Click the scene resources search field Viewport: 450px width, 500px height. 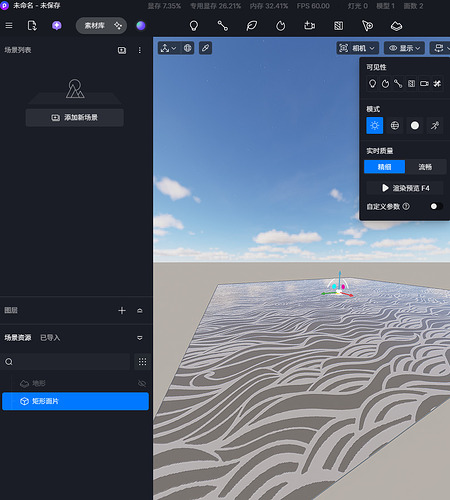[x=65, y=362]
